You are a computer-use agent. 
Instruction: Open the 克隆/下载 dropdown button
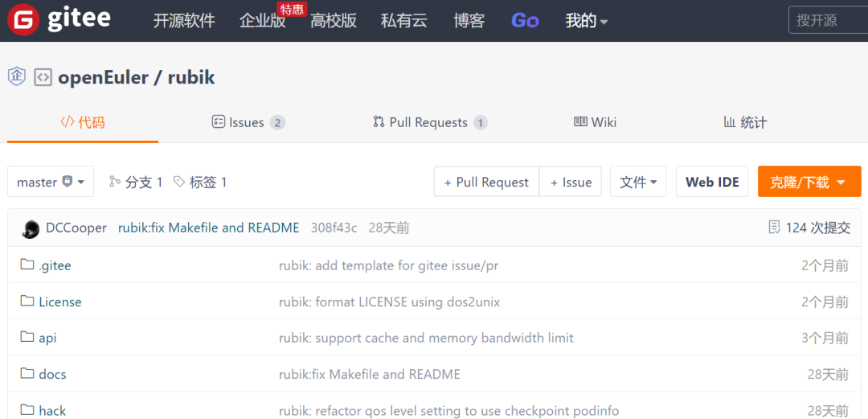[809, 182]
